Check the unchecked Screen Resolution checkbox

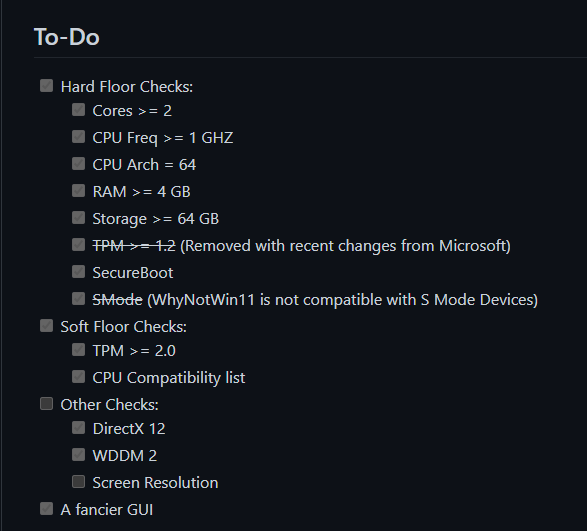point(78,482)
